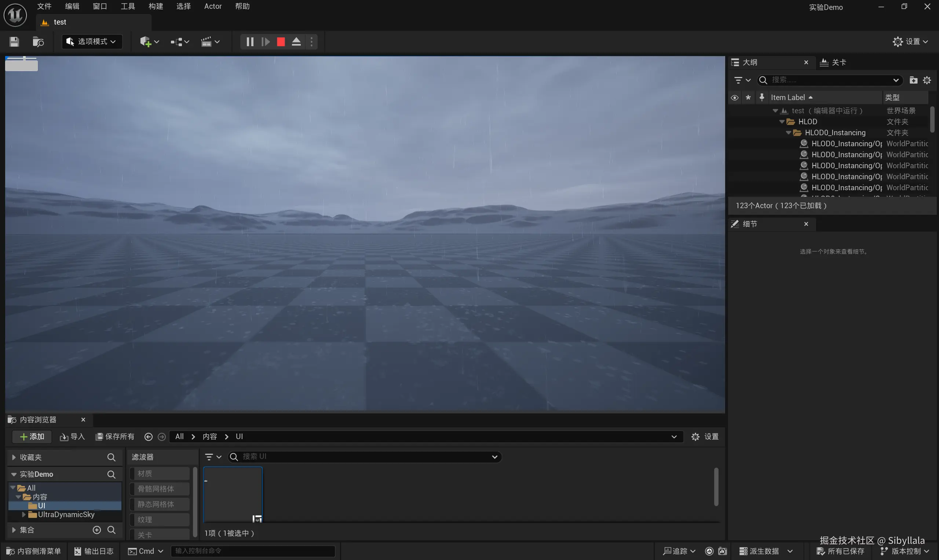
Task: Click the eject from player icon
Action: [x=296, y=41]
